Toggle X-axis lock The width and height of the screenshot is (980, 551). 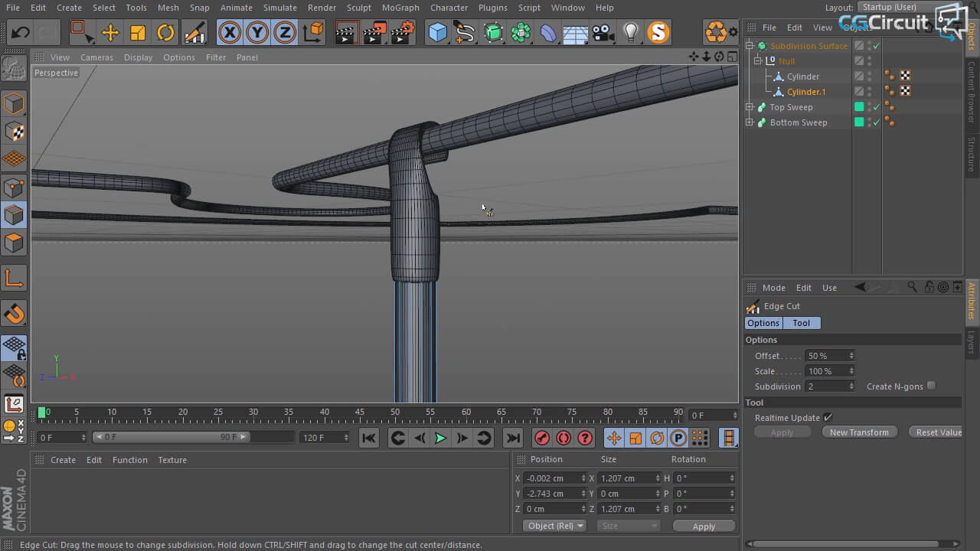[230, 32]
